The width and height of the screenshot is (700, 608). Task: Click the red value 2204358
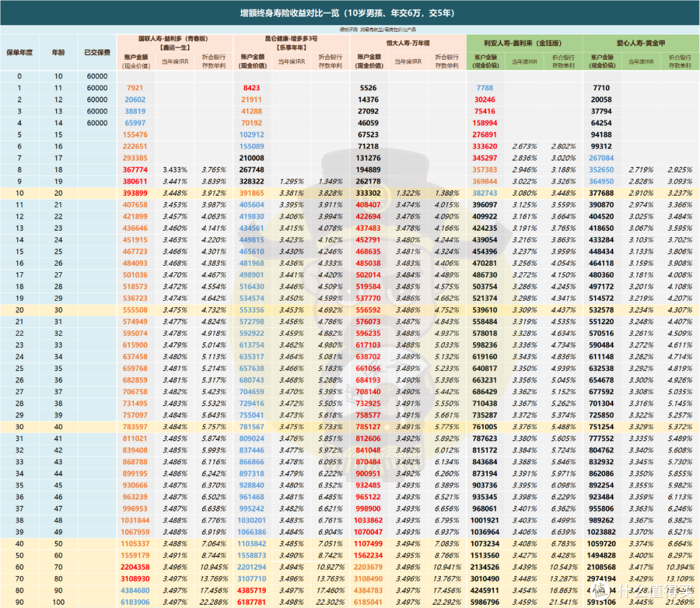pos(135,567)
